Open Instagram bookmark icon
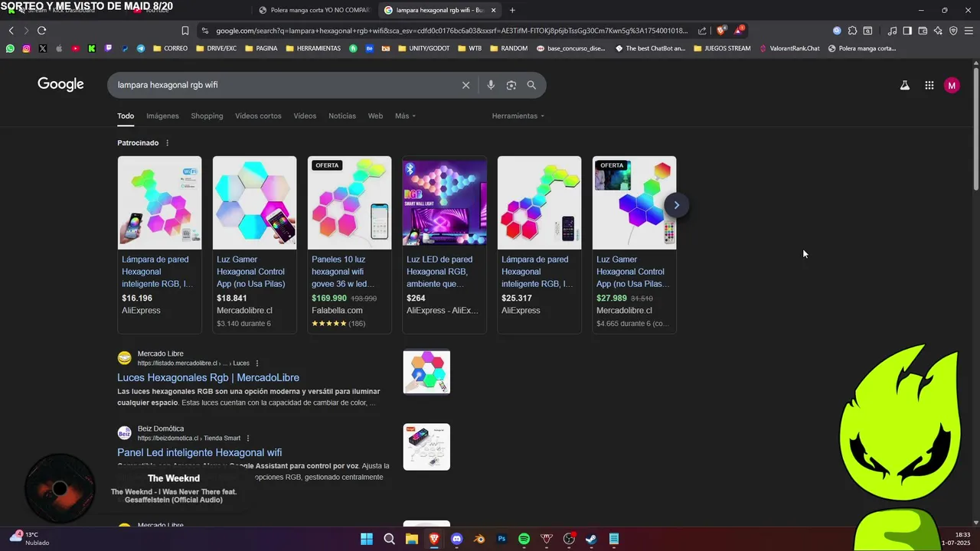The image size is (980, 551). coord(26,48)
